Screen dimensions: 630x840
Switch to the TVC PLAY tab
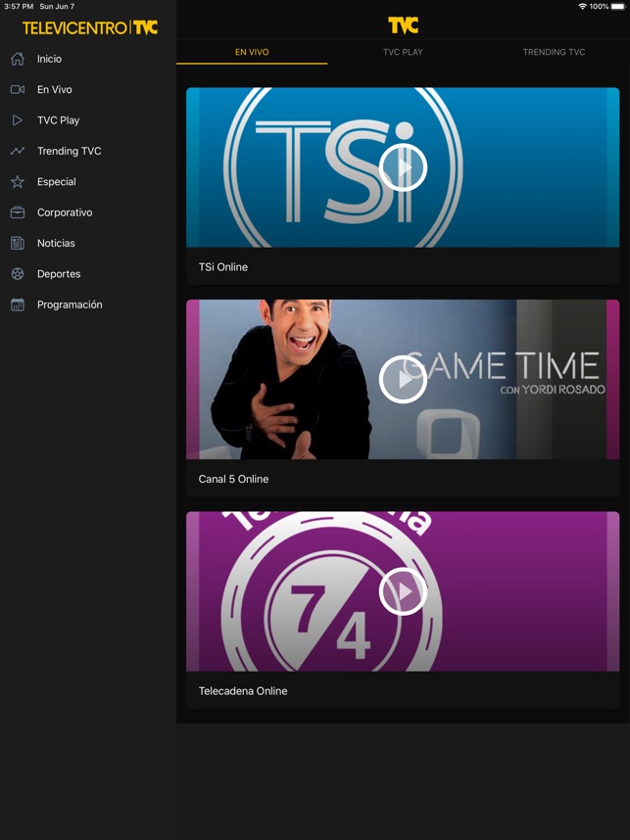pyautogui.click(x=404, y=52)
